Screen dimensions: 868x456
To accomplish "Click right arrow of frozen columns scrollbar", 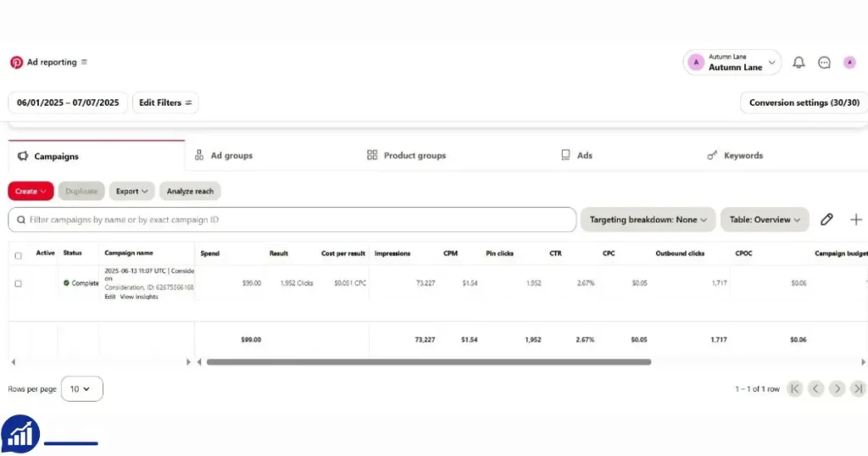I will [x=188, y=362].
